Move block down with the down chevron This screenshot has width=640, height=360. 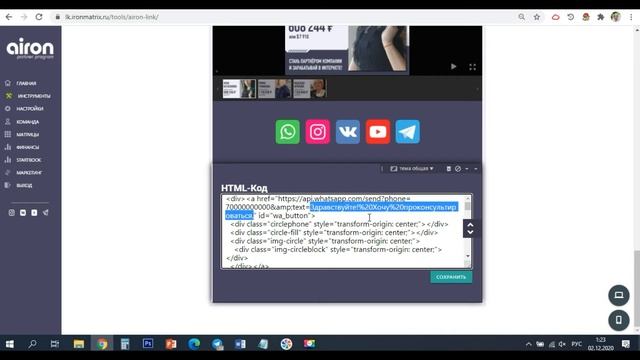coord(470,232)
